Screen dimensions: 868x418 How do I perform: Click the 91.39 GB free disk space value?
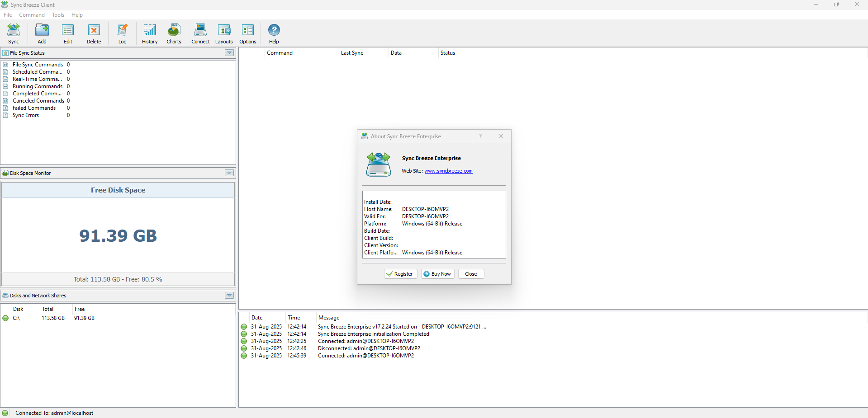tap(118, 236)
